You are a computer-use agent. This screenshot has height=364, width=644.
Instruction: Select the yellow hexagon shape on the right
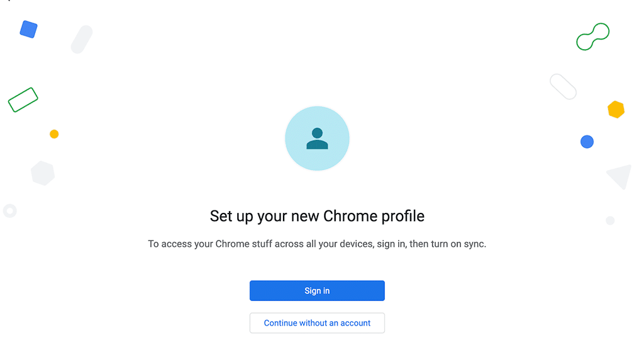(616, 109)
